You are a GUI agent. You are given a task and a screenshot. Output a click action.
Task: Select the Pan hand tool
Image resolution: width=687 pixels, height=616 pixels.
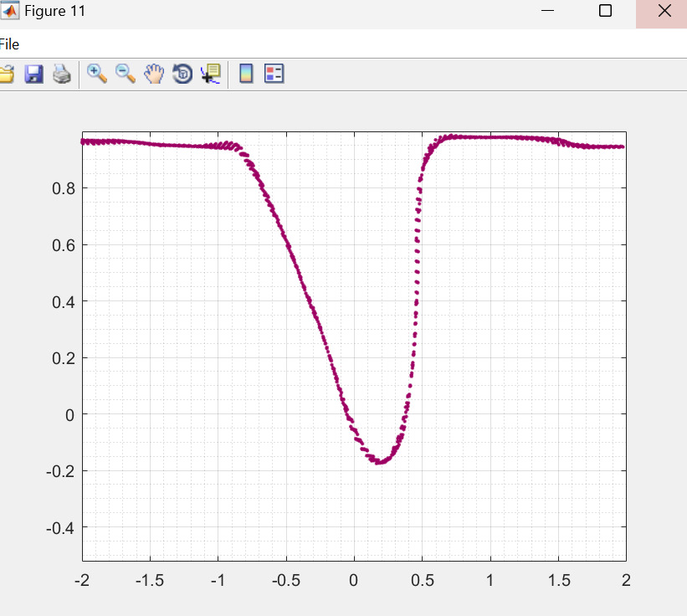tap(153, 74)
